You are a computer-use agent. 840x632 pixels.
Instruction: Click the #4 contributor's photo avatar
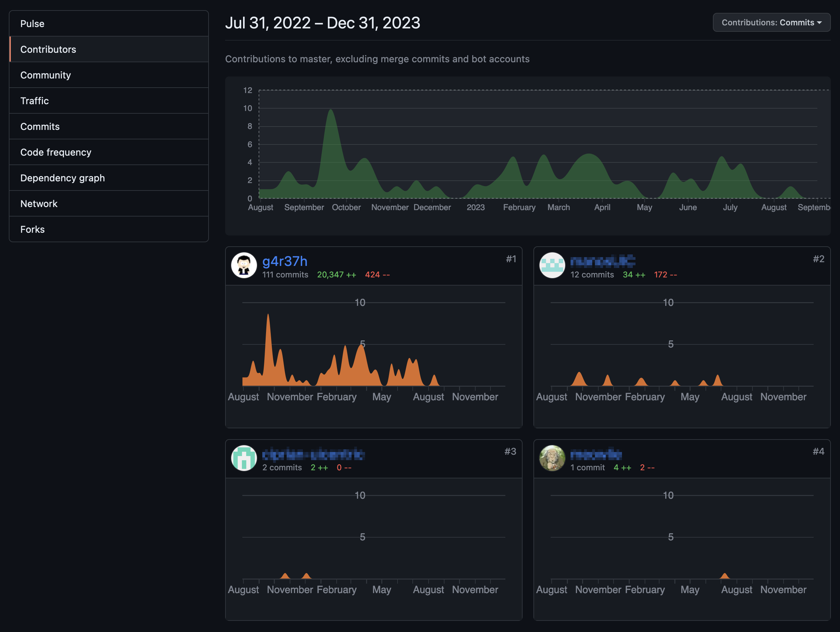(x=552, y=458)
